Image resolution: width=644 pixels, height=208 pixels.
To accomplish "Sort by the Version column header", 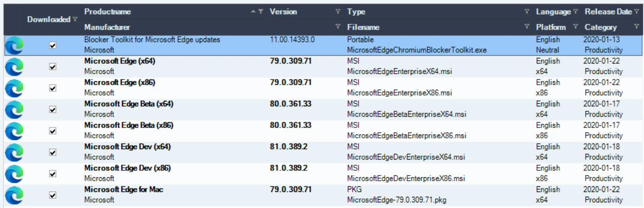I will point(283,12).
